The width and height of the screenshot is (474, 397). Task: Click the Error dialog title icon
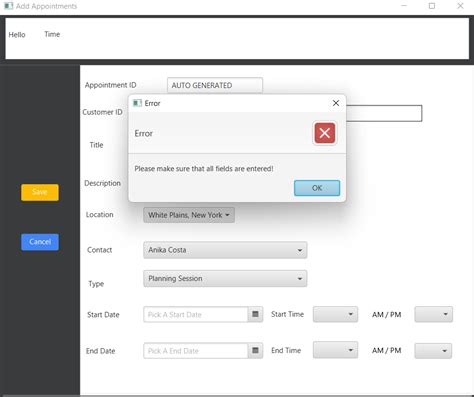[x=137, y=103]
